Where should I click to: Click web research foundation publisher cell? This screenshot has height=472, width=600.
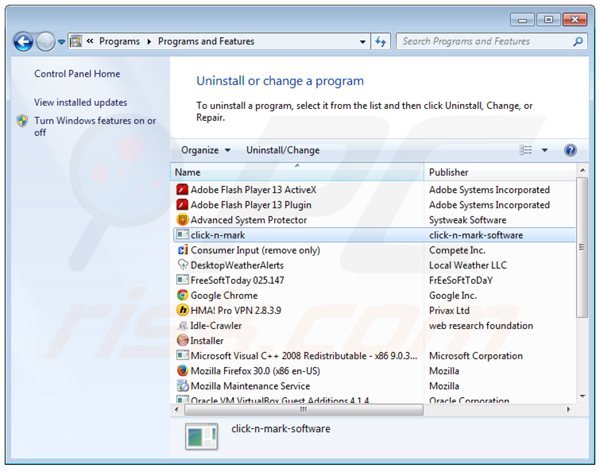481,325
